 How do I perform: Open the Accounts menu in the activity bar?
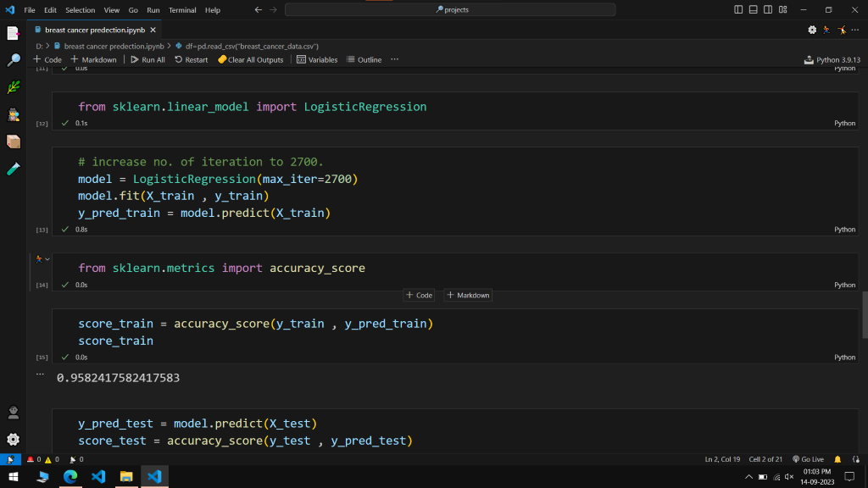click(x=14, y=413)
